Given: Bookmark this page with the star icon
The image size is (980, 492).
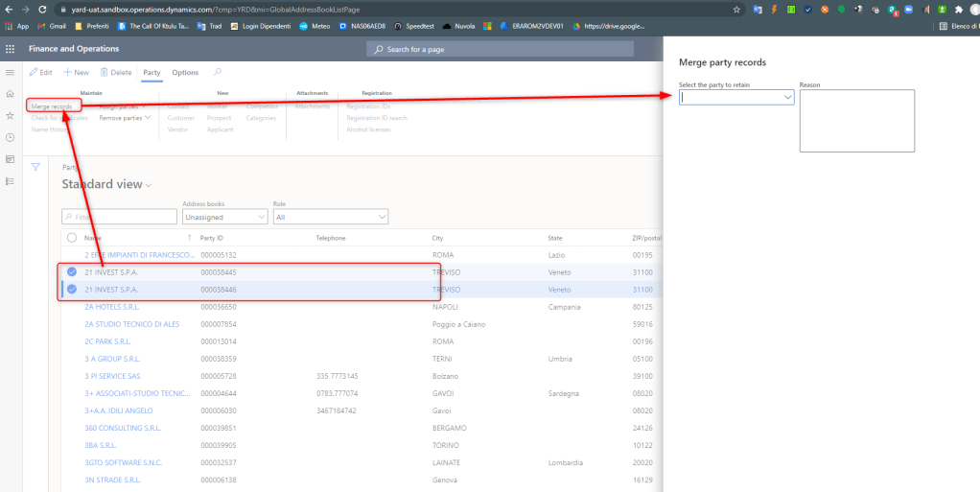Looking at the screenshot, I should [x=736, y=10].
